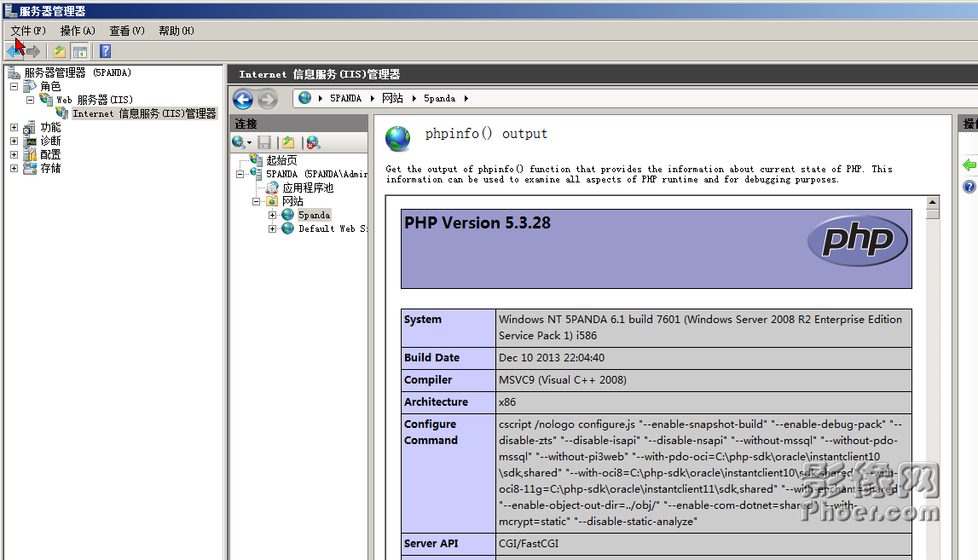Collapse the 网站 node in connections tree

[x=256, y=201]
